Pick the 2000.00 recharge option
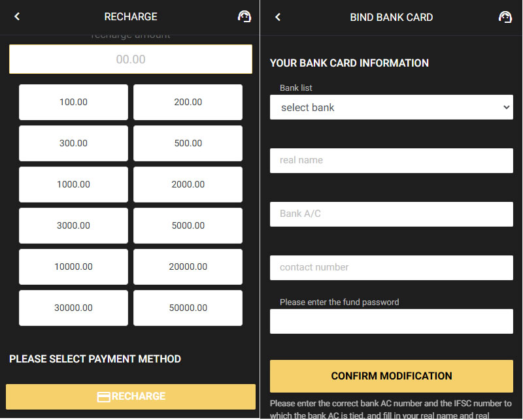 point(188,184)
